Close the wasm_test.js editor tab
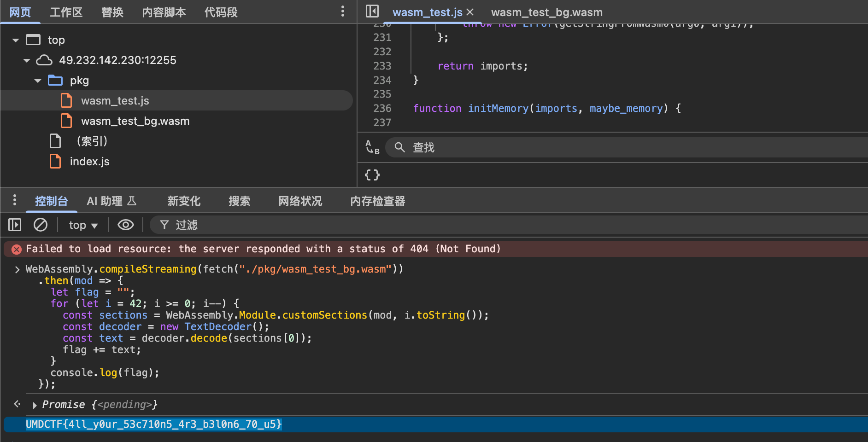868x442 pixels. [470, 12]
